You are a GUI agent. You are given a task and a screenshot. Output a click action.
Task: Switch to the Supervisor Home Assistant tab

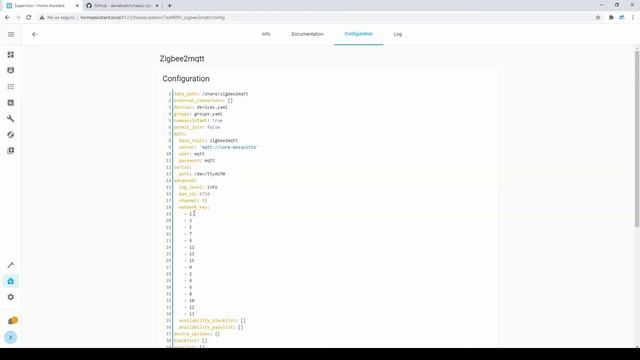(x=42, y=6)
